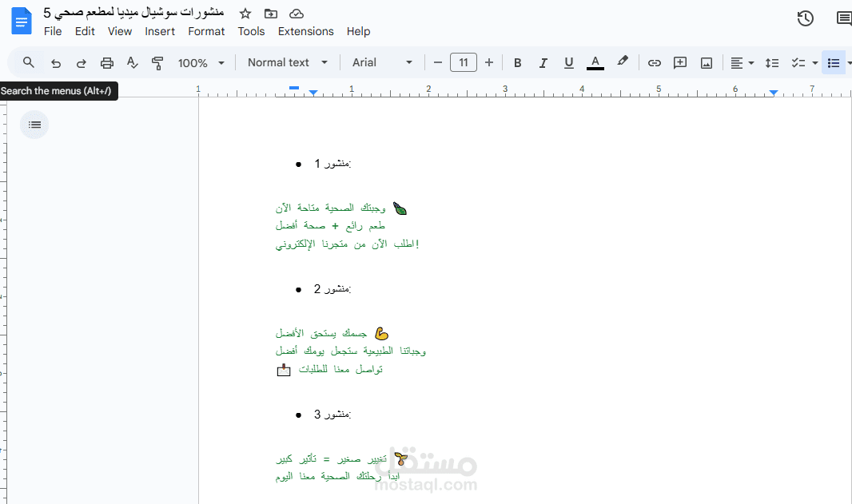852x504 pixels.
Task: Print the document
Action: [x=107, y=63]
